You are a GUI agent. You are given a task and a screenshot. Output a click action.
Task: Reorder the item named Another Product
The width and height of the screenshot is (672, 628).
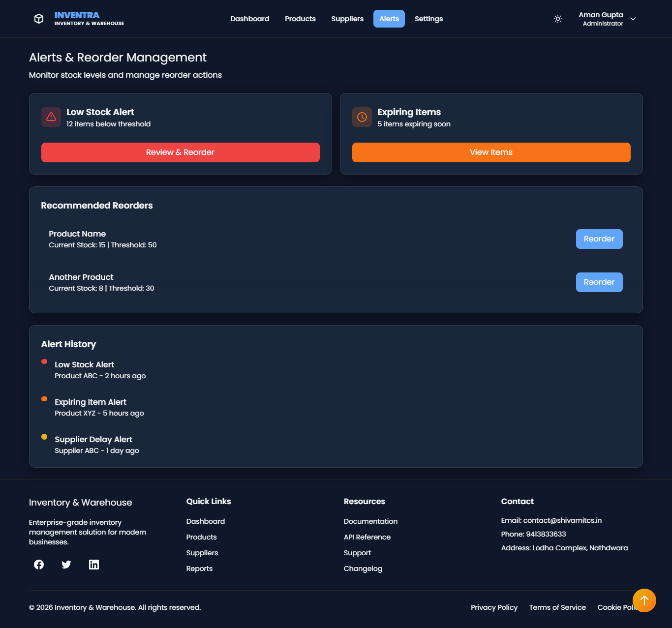coord(599,282)
